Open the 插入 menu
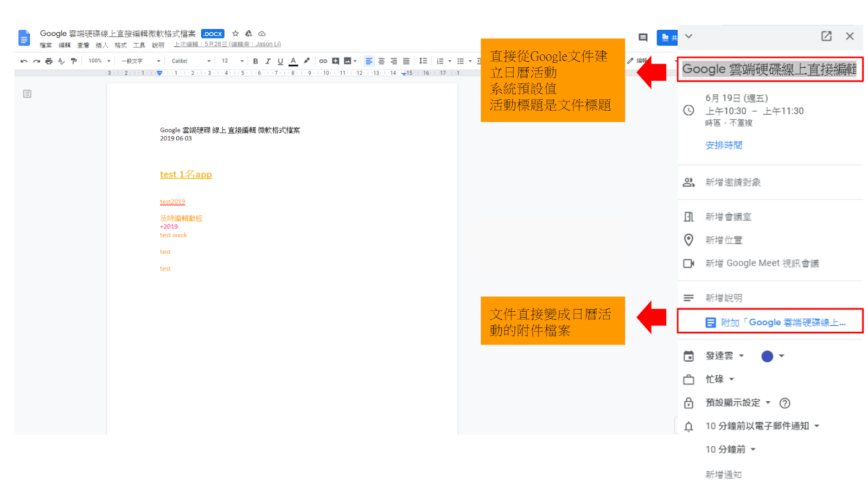Image resolution: width=868 pixels, height=488 pixels. tap(101, 46)
